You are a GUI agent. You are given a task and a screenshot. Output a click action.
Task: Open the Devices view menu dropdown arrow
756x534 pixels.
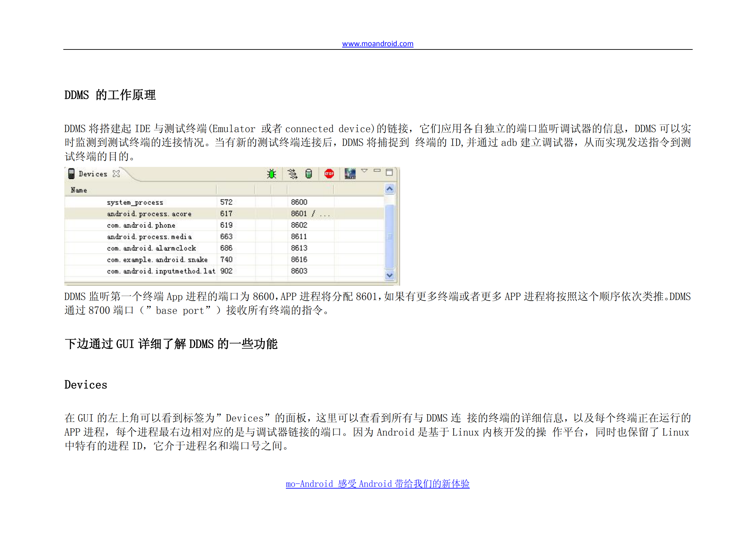click(x=364, y=171)
